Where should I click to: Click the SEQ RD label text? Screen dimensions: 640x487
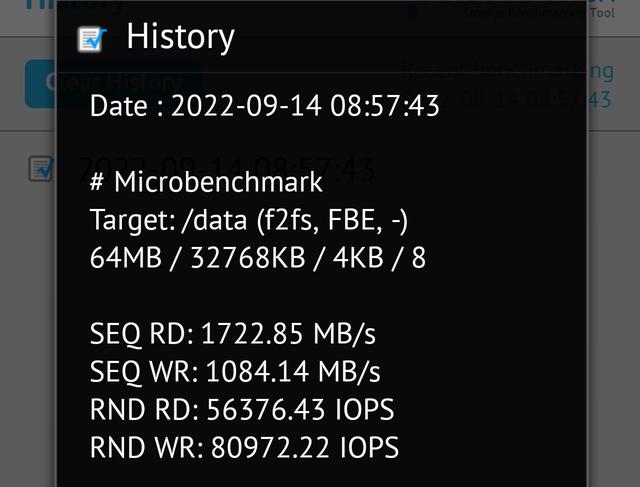(x=142, y=334)
